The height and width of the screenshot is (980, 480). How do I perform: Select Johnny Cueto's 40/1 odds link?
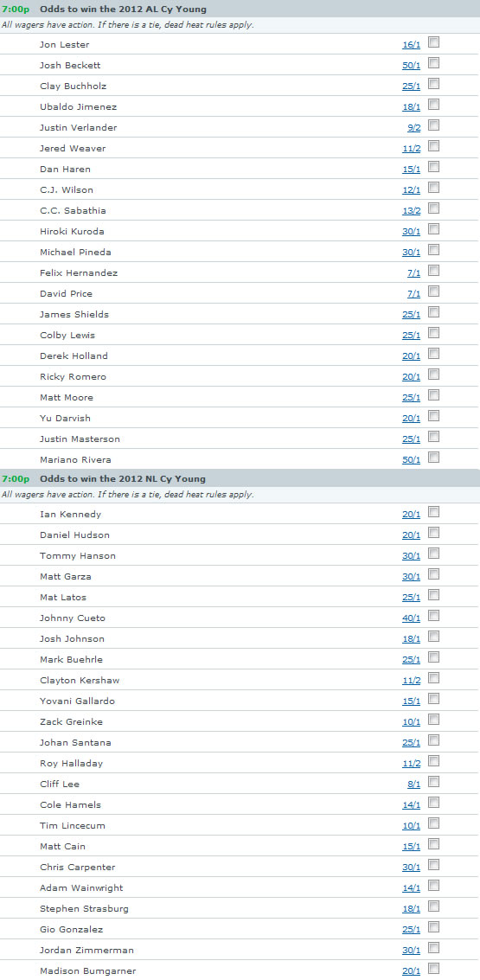tap(412, 618)
